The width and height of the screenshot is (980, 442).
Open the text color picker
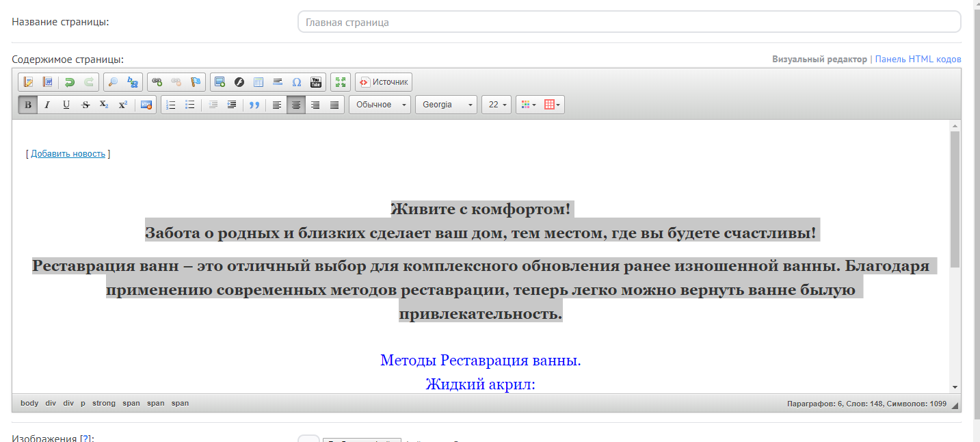pyautogui.click(x=528, y=105)
